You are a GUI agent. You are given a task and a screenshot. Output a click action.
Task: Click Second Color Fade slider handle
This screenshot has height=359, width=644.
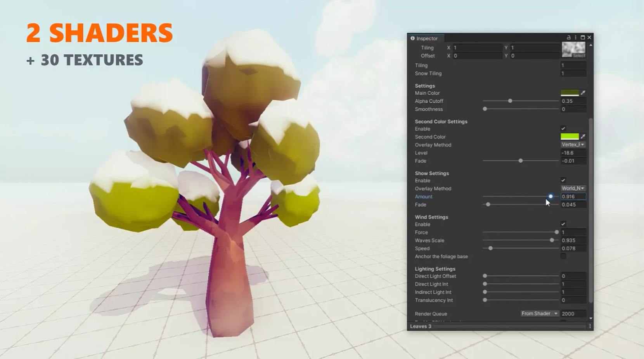tap(521, 161)
